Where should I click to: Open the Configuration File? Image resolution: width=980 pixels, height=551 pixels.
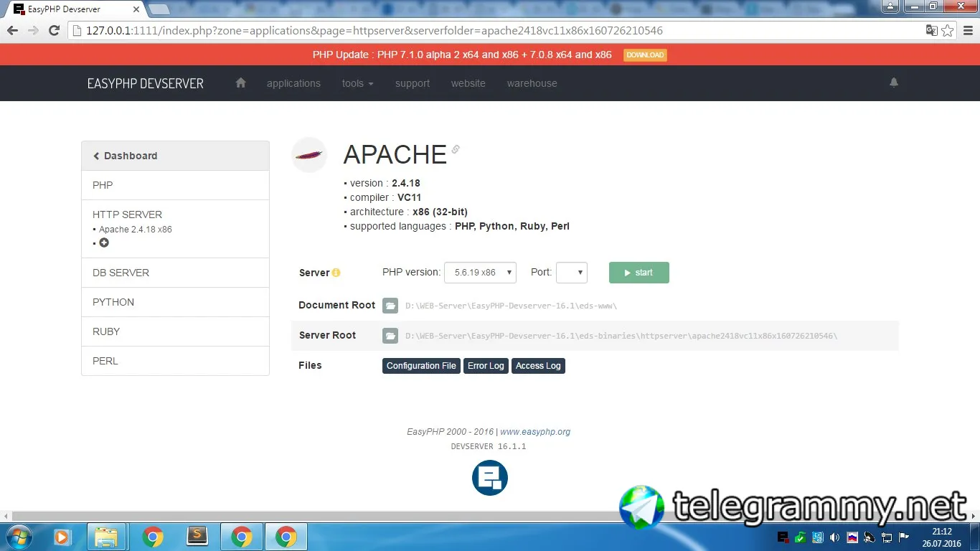click(x=421, y=366)
